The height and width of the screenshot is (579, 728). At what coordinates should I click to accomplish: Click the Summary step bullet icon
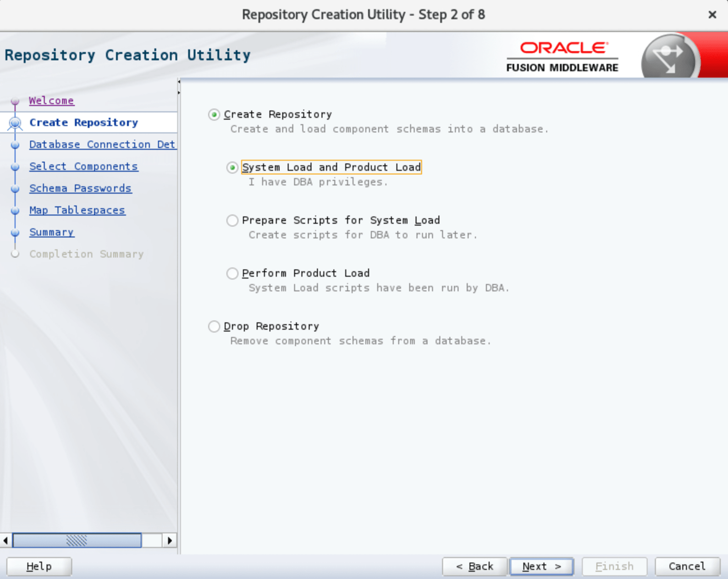[x=15, y=233]
